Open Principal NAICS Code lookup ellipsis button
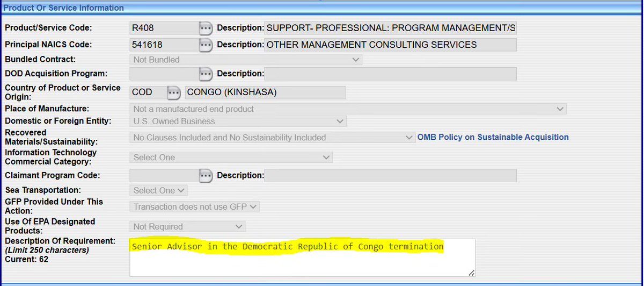The image size is (644, 286). pyautogui.click(x=206, y=45)
